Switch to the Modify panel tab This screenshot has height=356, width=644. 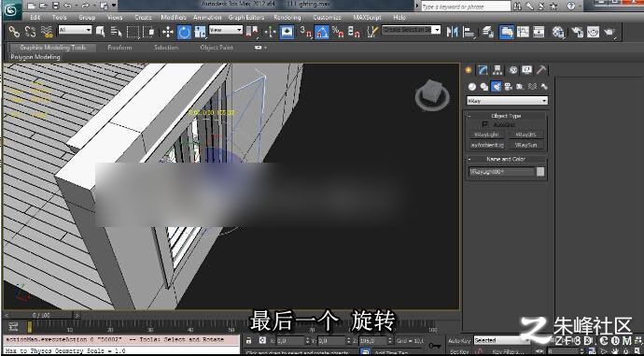pos(483,70)
